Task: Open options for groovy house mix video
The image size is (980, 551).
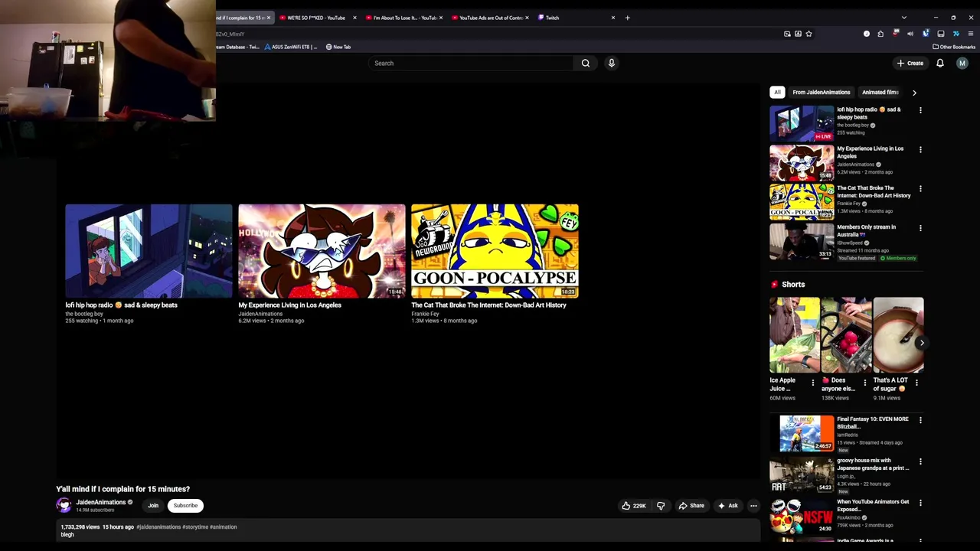Action: click(x=920, y=461)
